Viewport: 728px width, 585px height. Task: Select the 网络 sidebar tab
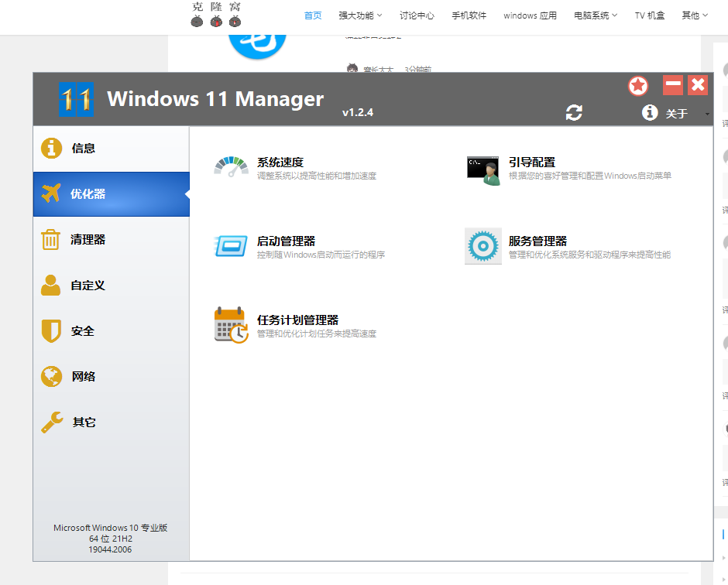(x=112, y=376)
